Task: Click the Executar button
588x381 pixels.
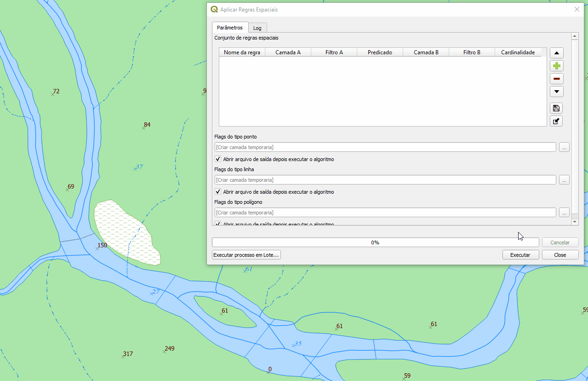Action: [520, 255]
